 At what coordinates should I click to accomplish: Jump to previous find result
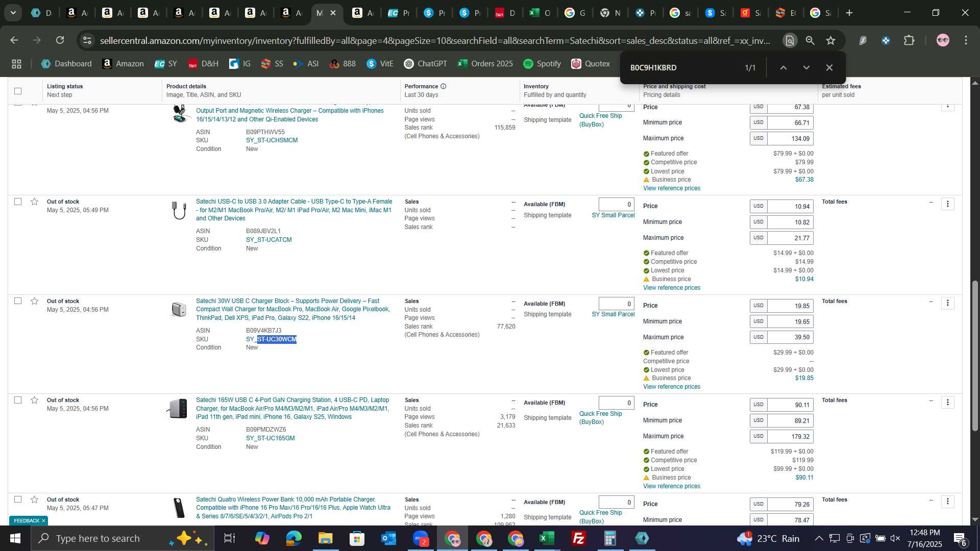coord(783,67)
